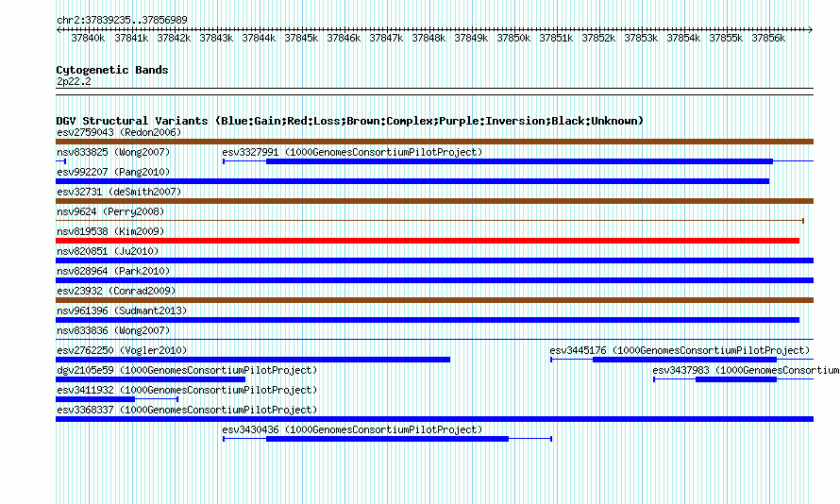Select the esv992207 (Pang2010) label
This screenshot has width=840, height=504.
click(x=113, y=172)
